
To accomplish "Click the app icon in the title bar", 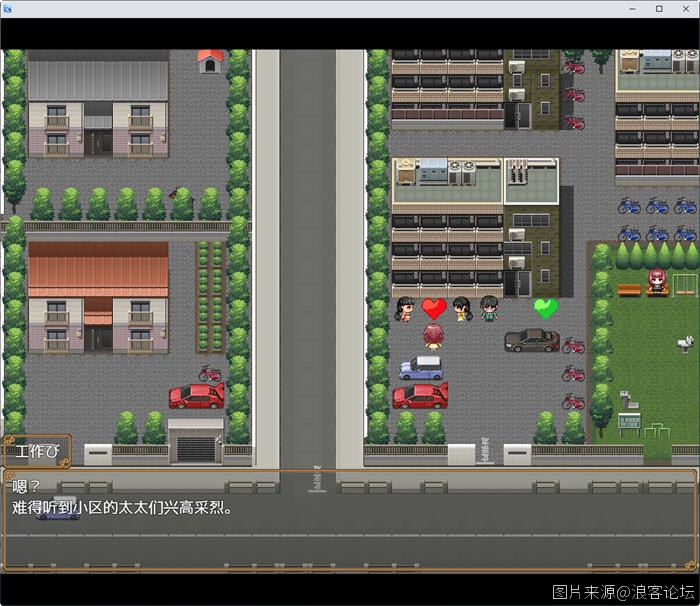I will [x=9, y=9].
